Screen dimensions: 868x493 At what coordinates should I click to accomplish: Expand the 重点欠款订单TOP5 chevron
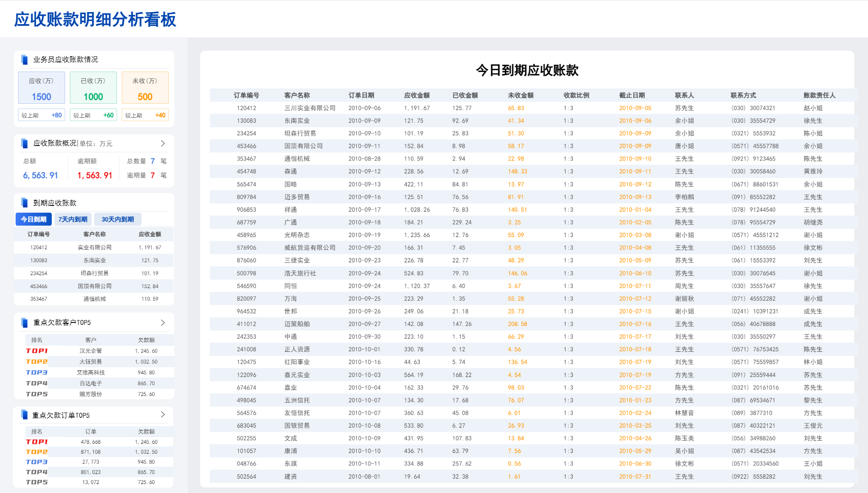tap(163, 414)
